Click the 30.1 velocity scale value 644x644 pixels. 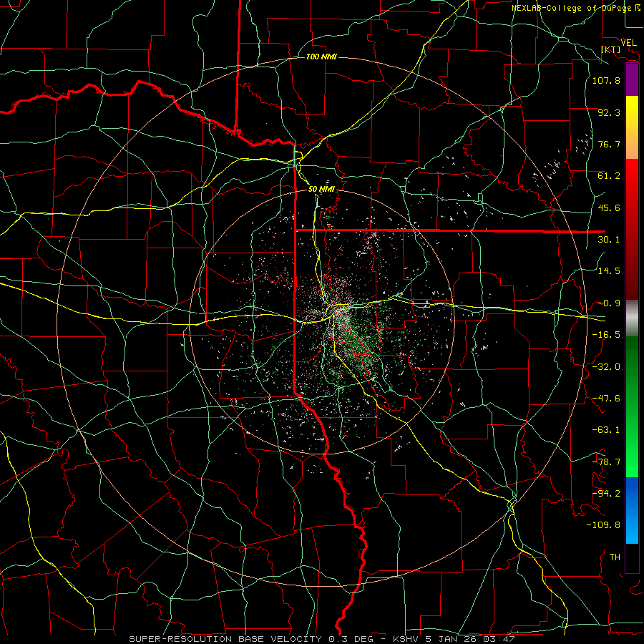click(x=609, y=240)
